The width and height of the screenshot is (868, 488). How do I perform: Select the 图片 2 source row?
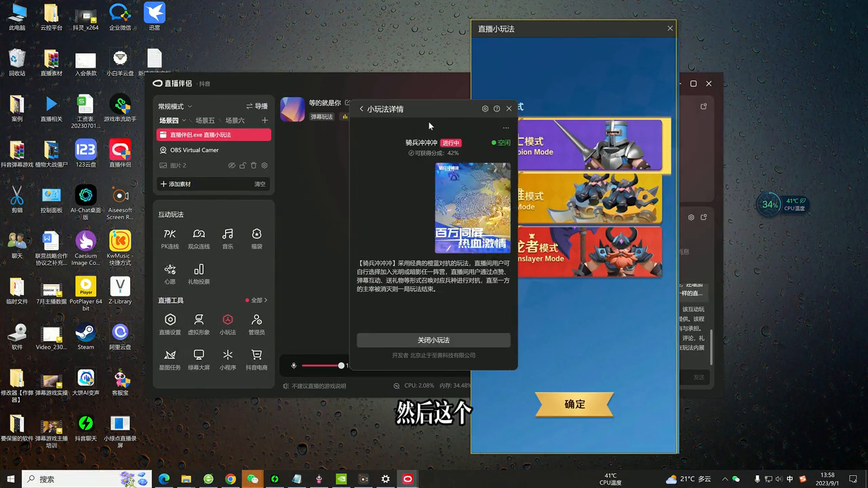(214, 165)
